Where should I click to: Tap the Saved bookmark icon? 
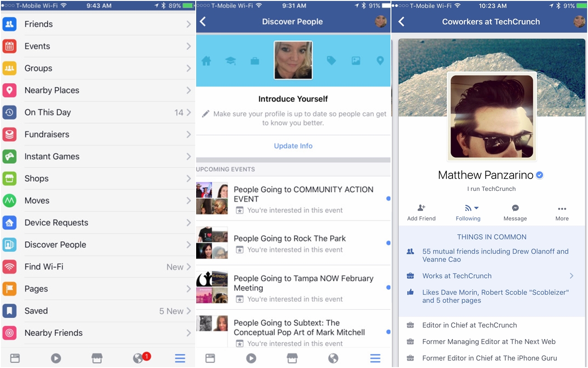point(10,311)
